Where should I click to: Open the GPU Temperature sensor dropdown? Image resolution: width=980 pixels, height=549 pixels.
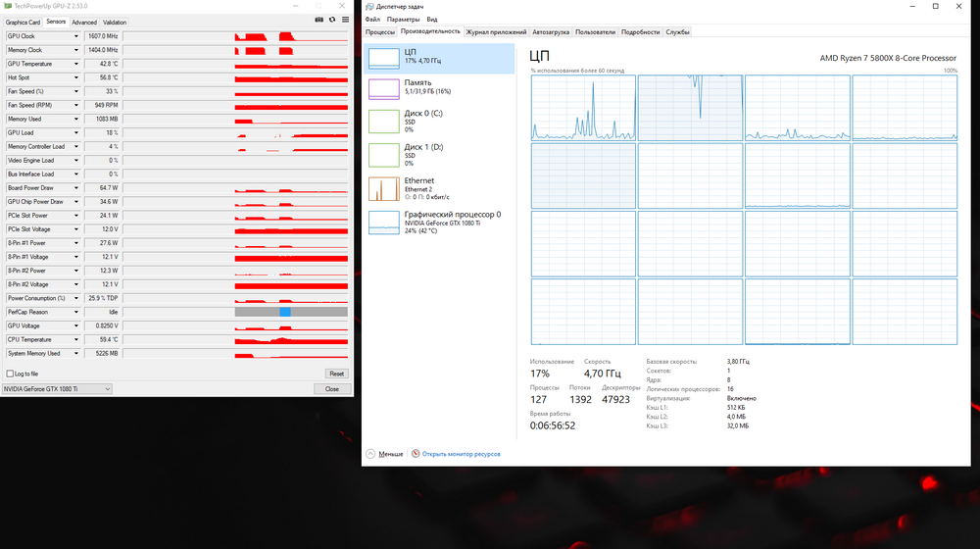pyautogui.click(x=76, y=64)
